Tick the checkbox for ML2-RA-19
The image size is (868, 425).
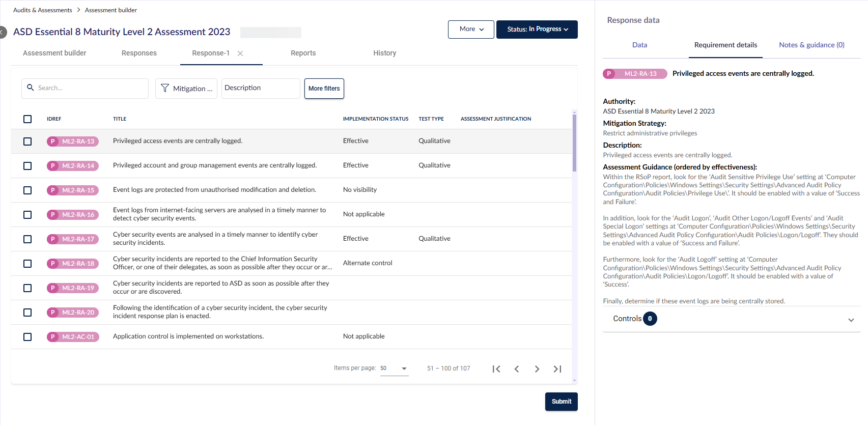pos(27,288)
